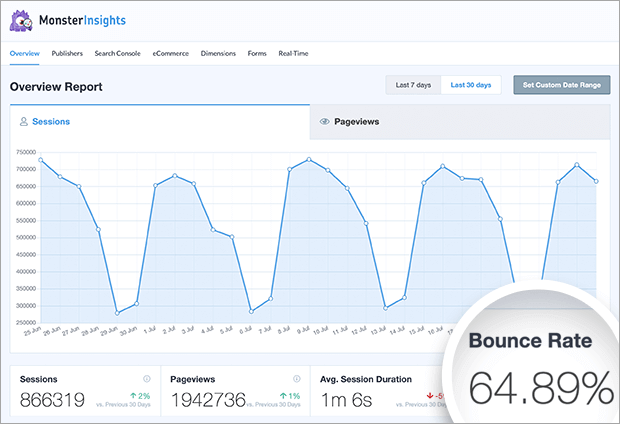Image resolution: width=620 pixels, height=424 pixels.
Task: Click the 29 Jun lowest data point
Action: 117,313
